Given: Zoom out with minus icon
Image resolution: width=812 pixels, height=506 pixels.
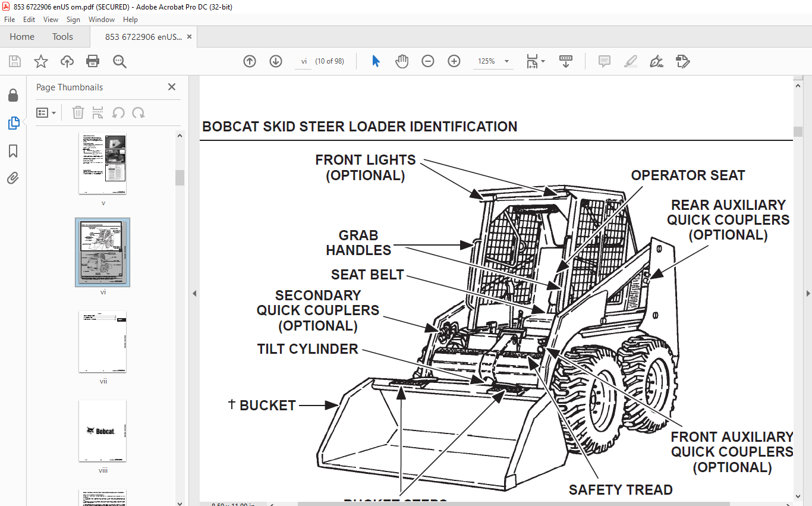Looking at the screenshot, I should point(428,61).
